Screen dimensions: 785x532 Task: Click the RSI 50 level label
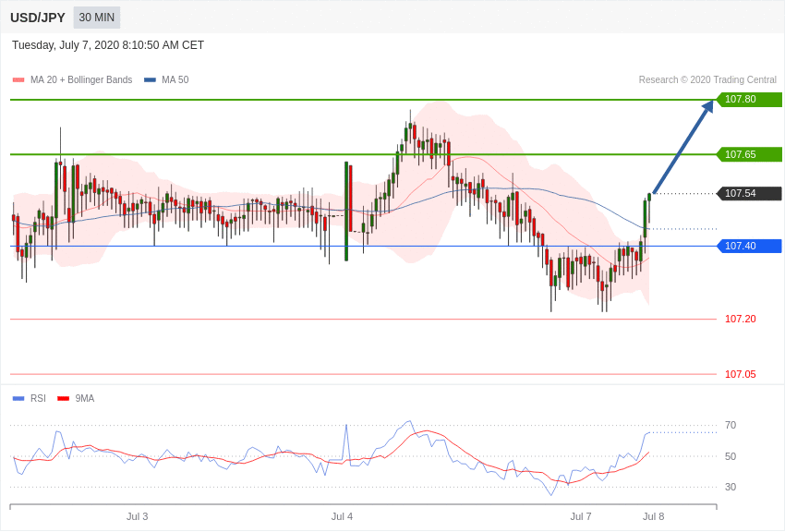[x=731, y=456]
